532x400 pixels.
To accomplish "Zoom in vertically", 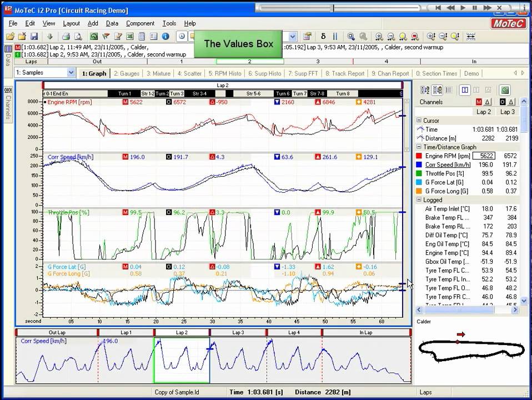I will (x=431, y=36).
